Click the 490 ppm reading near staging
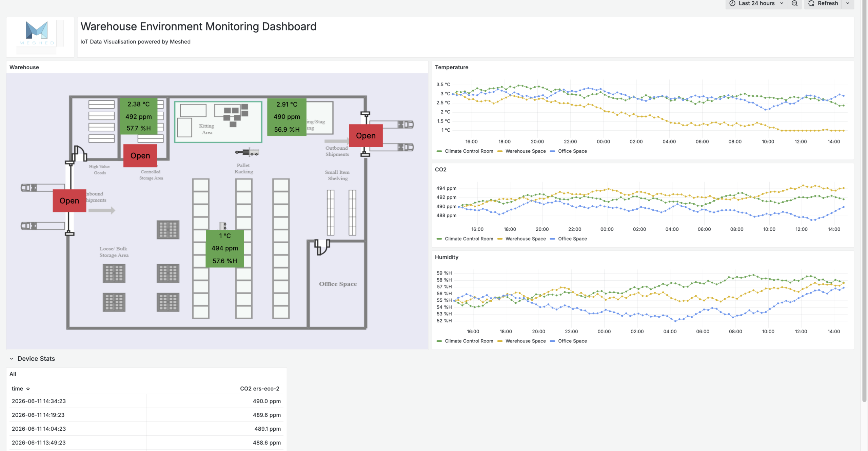Image resolution: width=868 pixels, height=451 pixels. (287, 116)
